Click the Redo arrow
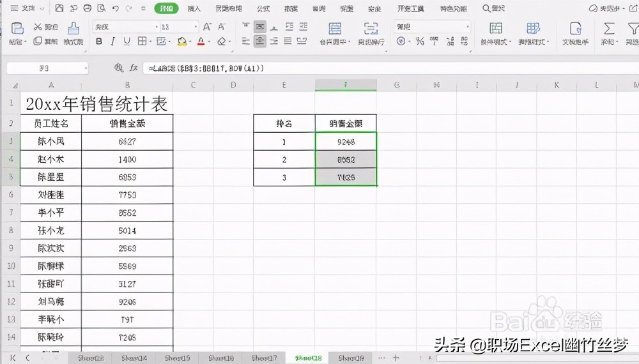 (x=129, y=8)
